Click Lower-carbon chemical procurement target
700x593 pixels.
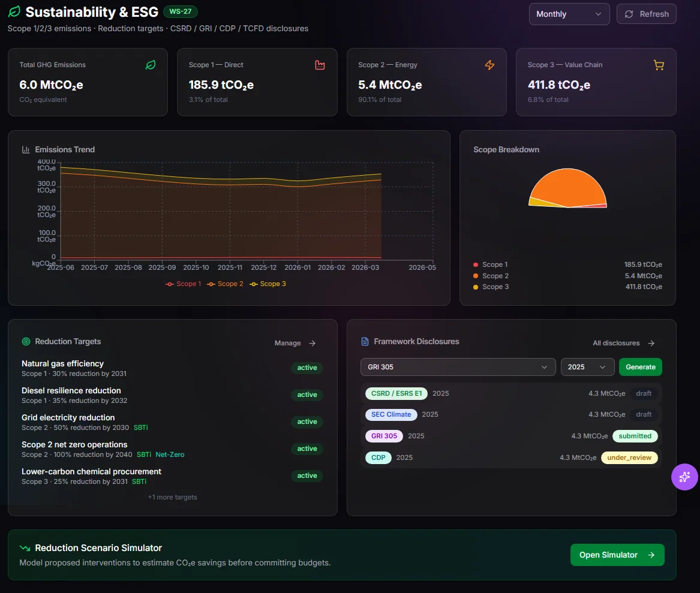[x=92, y=472]
